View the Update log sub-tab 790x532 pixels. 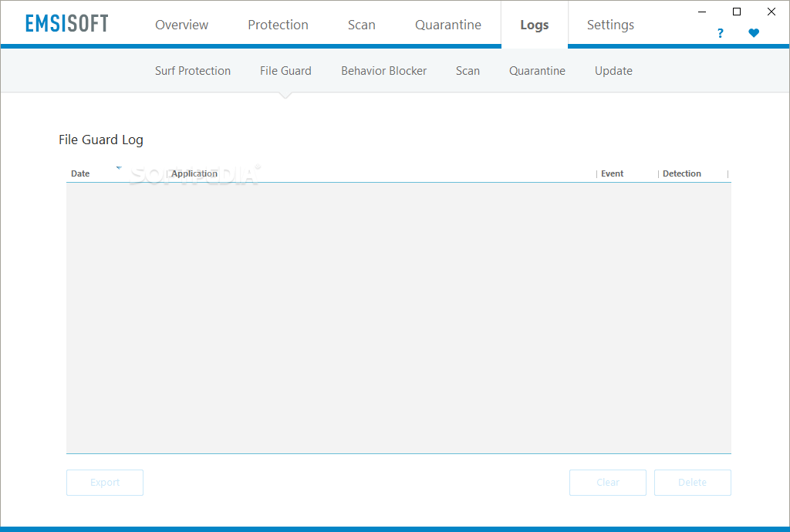(613, 71)
